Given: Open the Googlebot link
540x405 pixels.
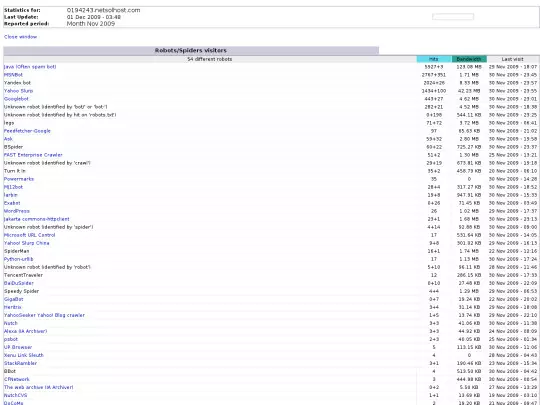Looking at the screenshot, I should click(x=16, y=99).
